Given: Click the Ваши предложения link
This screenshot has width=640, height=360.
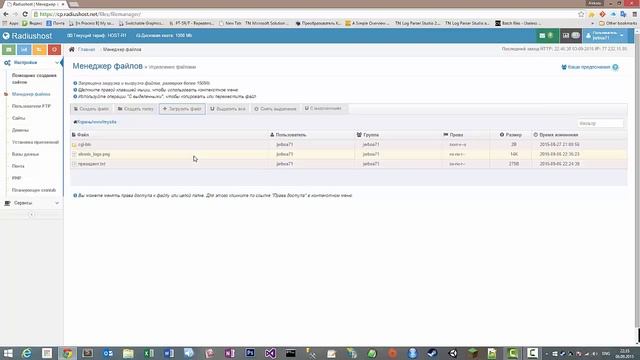Looking at the screenshot, I should click(x=586, y=67).
